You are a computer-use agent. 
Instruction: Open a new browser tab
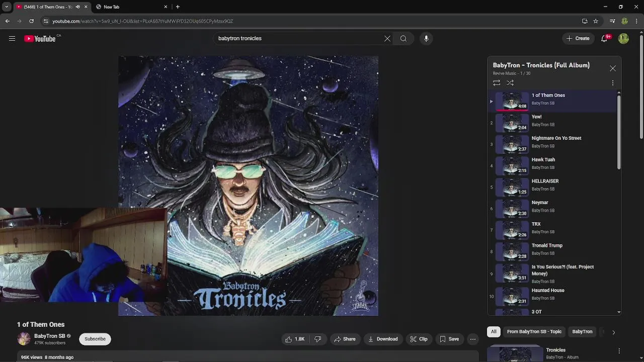pyautogui.click(x=178, y=7)
